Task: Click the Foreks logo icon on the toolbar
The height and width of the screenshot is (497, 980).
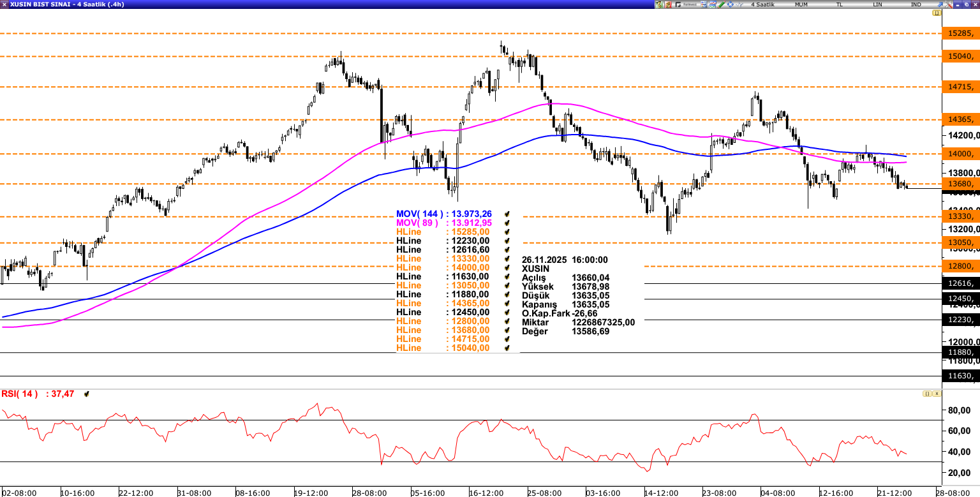Action: click(x=678, y=4)
